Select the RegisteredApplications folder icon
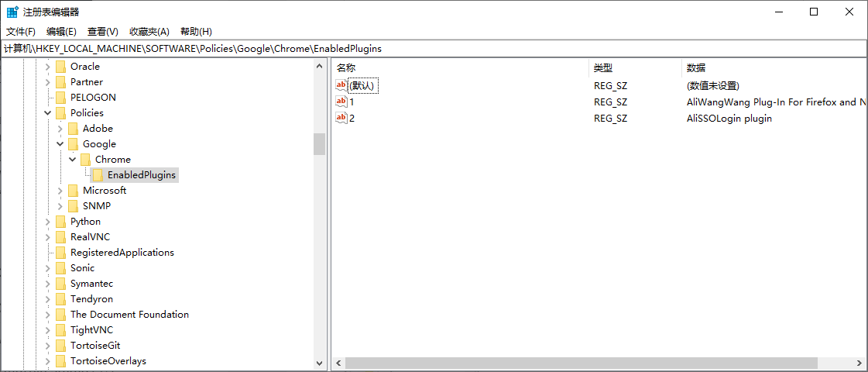This screenshot has height=372, width=868. pyautogui.click(x=61, y=253)
